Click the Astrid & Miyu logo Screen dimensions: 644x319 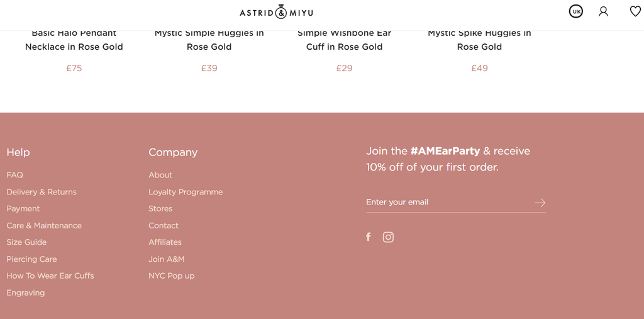pos(276,12)
